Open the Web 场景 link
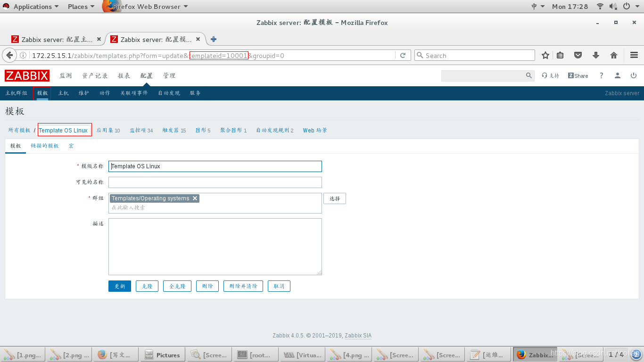The width and height of the screenshot is (644, 362). (315, 131)
